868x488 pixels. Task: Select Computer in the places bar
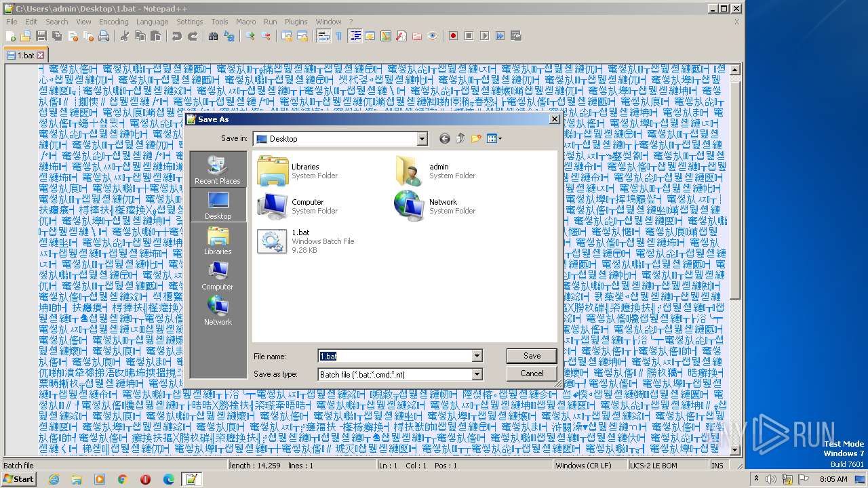[218, 275]
